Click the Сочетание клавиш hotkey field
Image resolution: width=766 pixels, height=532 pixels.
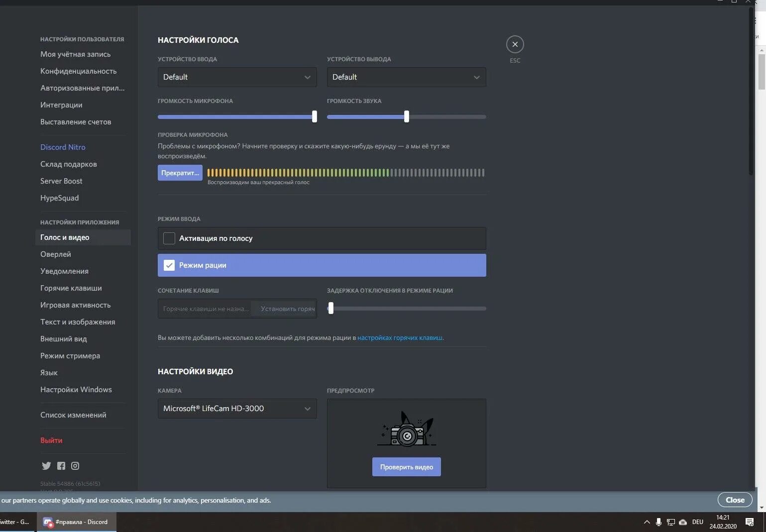point(237,309)
